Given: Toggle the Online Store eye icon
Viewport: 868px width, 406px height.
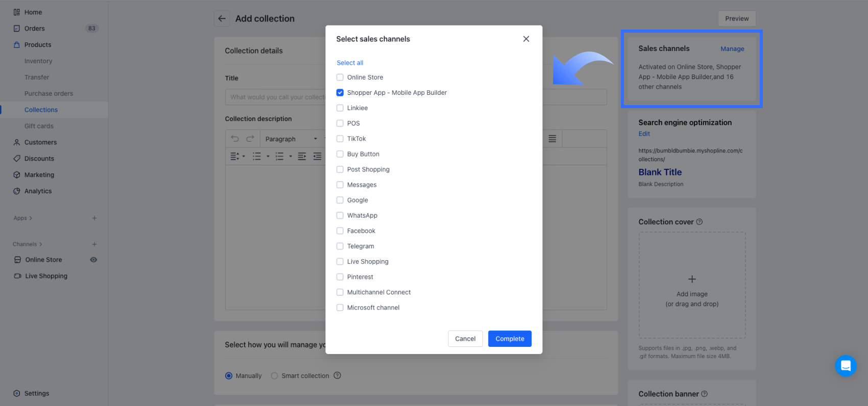Looking at the screenshot, I should (93, 260).
